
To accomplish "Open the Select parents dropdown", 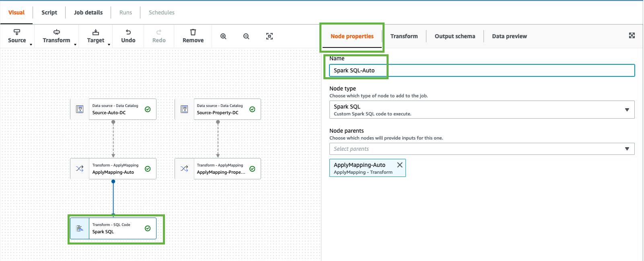I will pos(481,149).
